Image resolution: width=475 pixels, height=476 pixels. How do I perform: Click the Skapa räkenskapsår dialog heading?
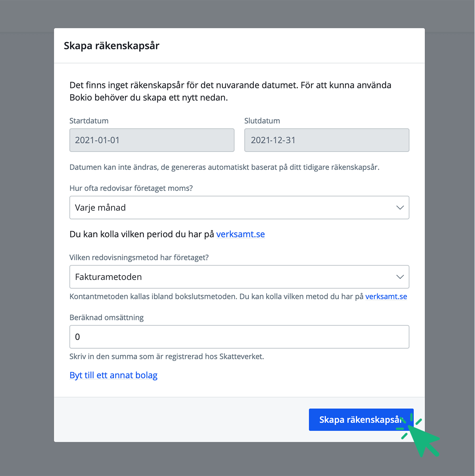tap(112, 46)
